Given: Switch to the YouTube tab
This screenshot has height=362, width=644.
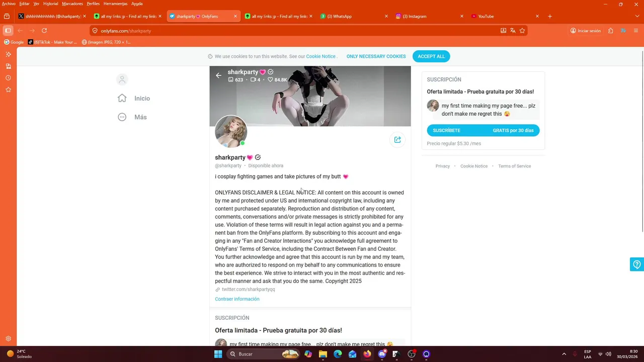Looking at the screenshot, I should 505,16.
